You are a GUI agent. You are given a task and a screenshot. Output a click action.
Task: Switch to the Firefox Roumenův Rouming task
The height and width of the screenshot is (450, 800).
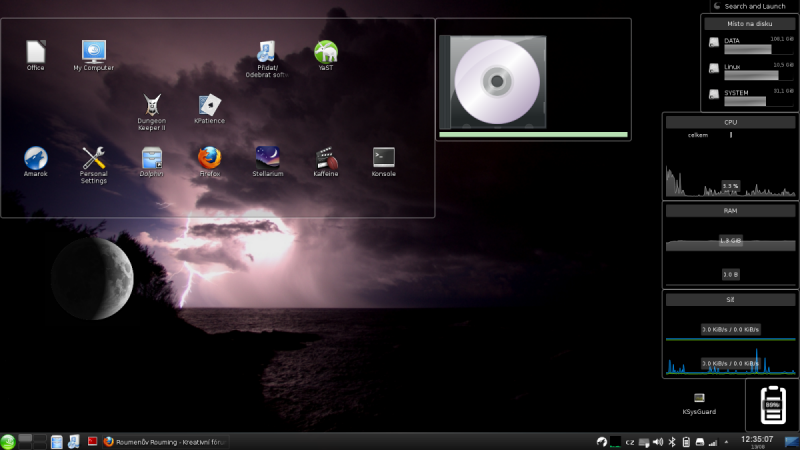[x=165, y=441]
